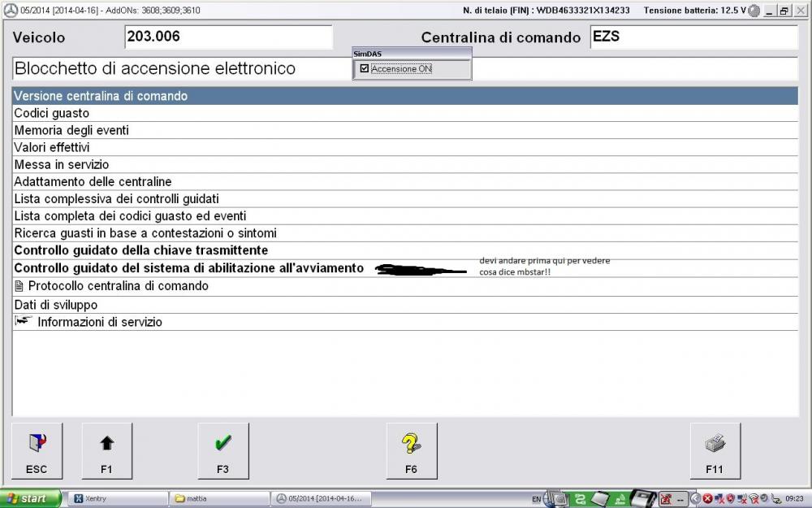The width and height of the screenshot is (812, 508).
Task: Select Versione centralina di comando
Action: 101,96
